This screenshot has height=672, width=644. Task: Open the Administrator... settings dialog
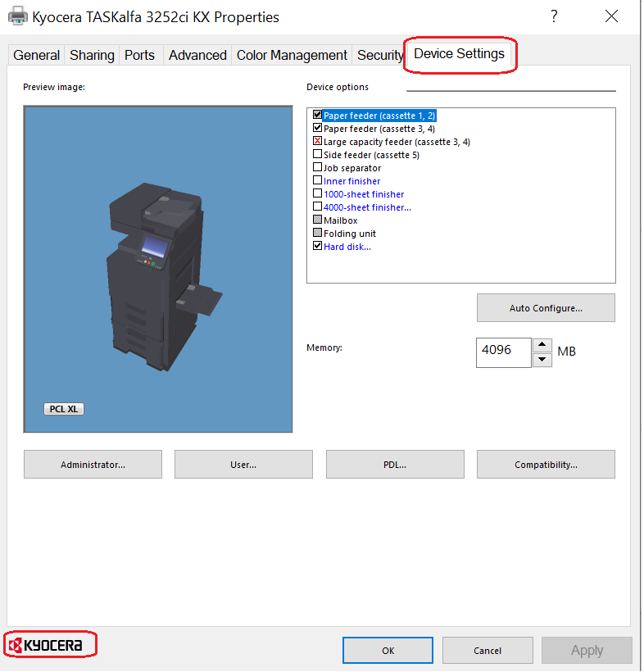click(93, 465)
